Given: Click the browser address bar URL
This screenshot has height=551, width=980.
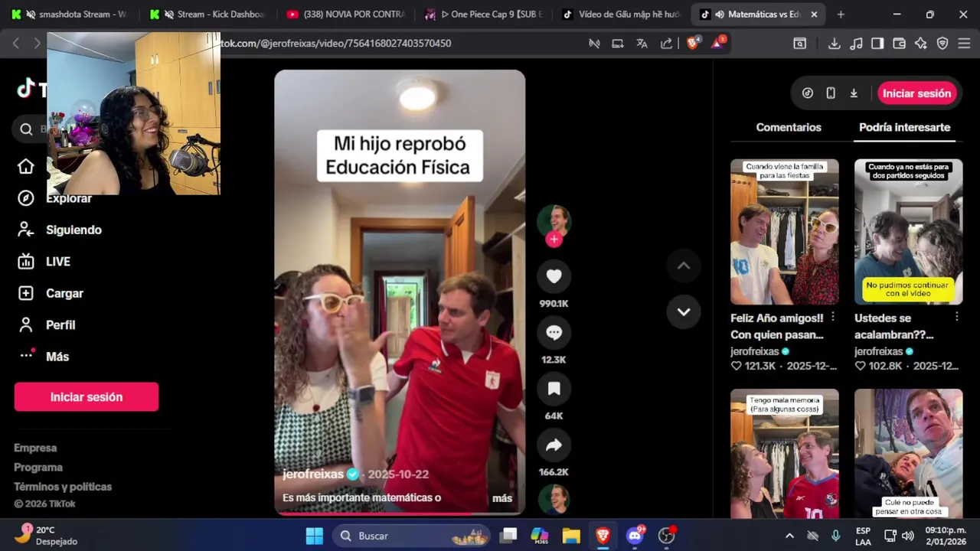Looking at the screenshot, I should 336,44.
